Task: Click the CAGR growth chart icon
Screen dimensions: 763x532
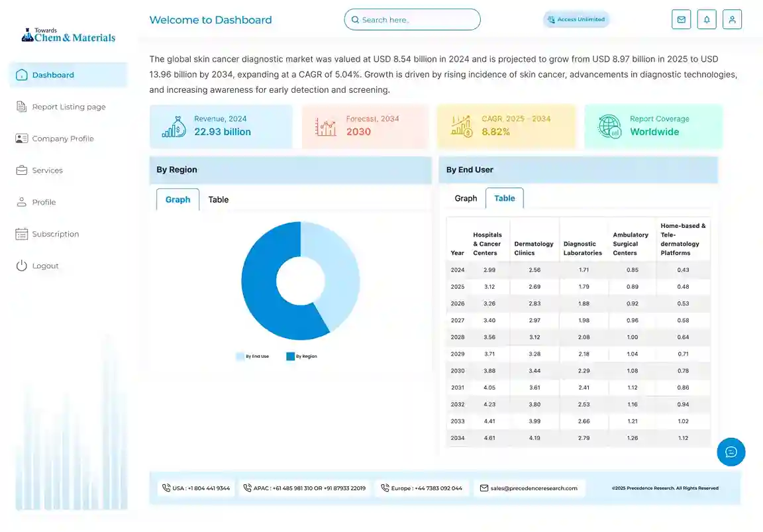Action: [461, 126]
